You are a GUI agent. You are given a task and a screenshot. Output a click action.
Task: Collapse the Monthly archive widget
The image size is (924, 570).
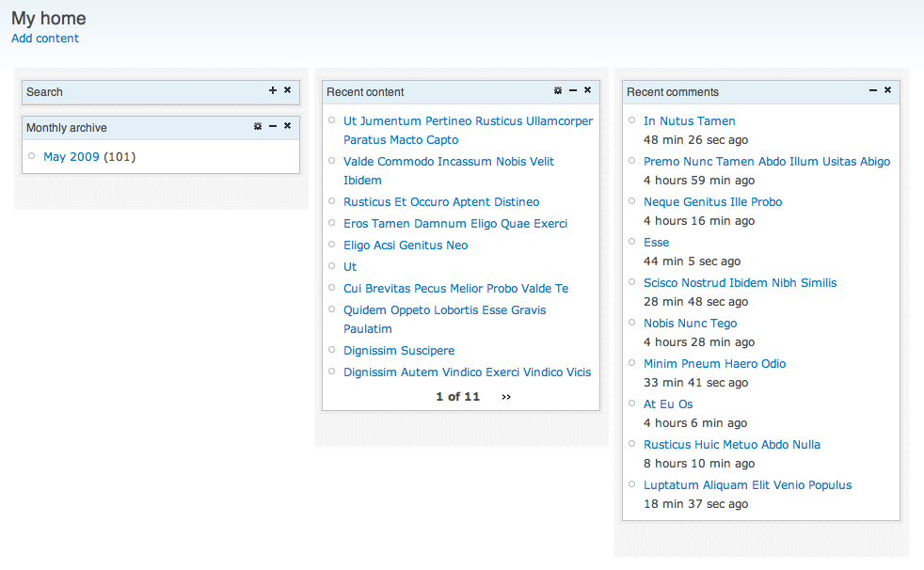point(273,126)
